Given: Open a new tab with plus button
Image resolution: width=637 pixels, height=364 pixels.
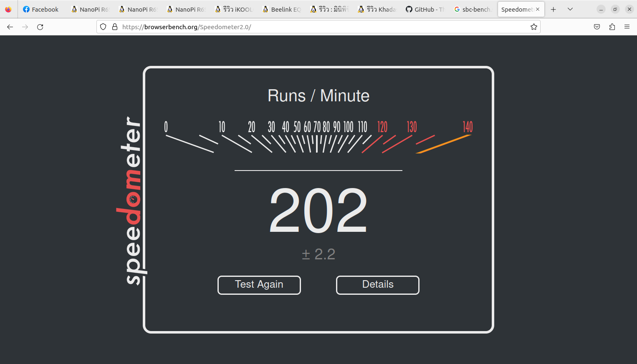Looking at the screenshot, I should pyautogui.click(x=554, y=9).
